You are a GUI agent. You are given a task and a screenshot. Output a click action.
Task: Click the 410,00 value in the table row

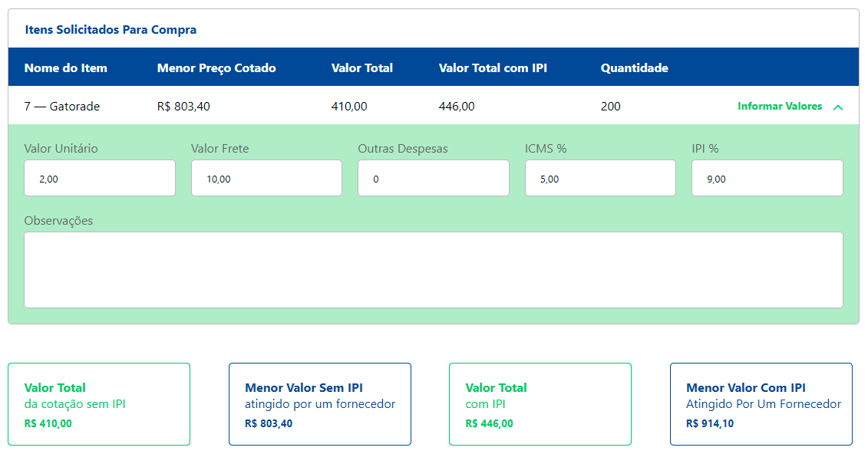349,106
